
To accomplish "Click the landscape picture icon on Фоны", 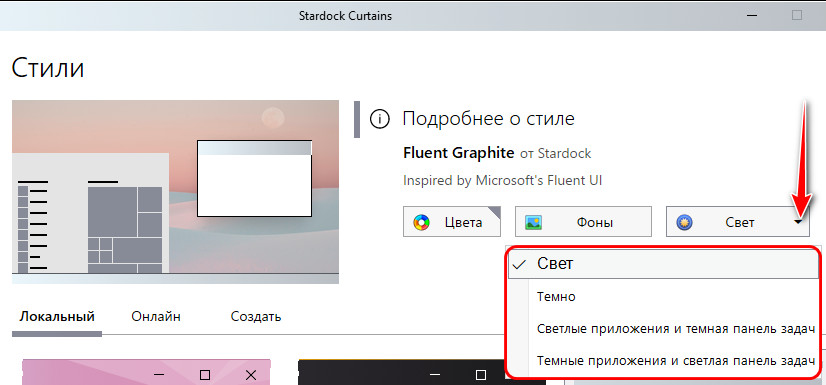I will [x=533, y=222].
